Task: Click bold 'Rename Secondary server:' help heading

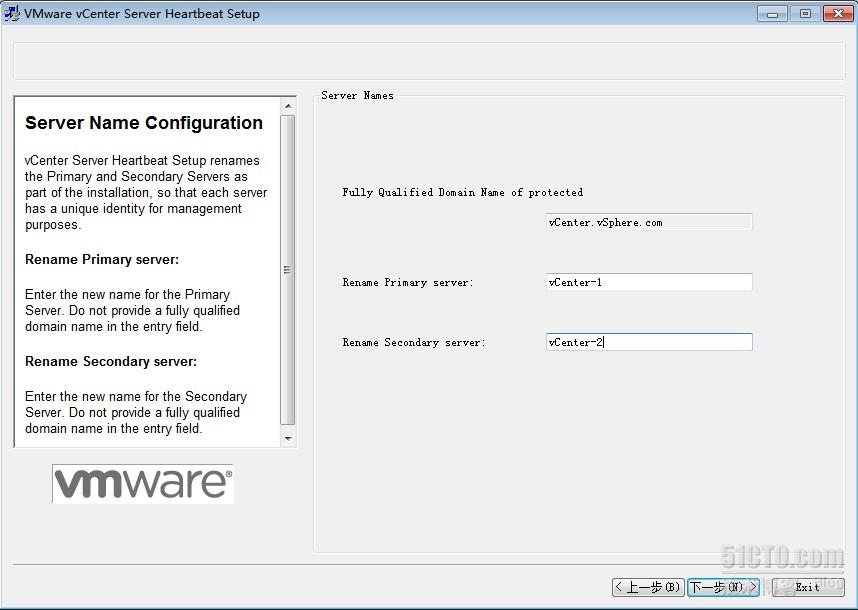Action: (111, 361)
